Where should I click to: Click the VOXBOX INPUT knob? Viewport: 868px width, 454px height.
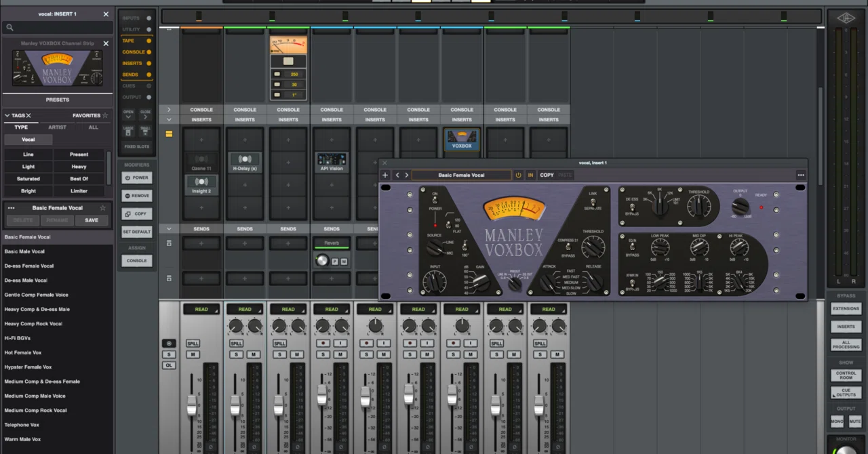(435, 283)
